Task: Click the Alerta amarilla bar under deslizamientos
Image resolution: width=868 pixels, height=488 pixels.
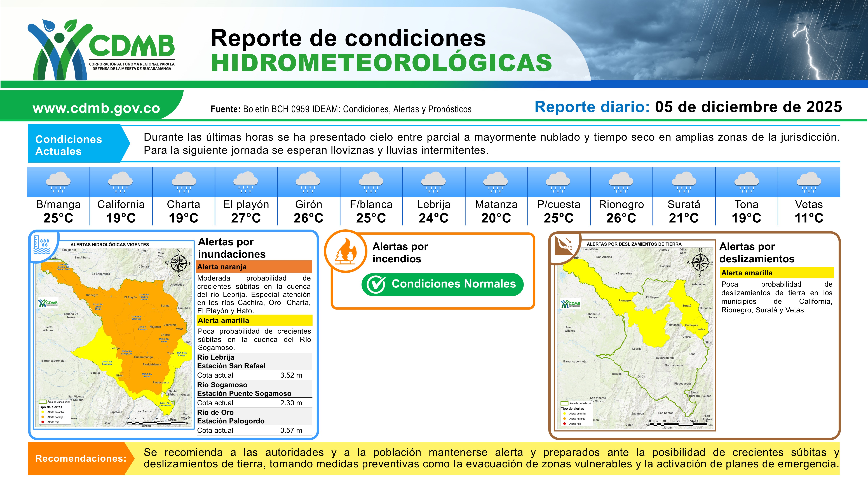Action: click(777, 273)
